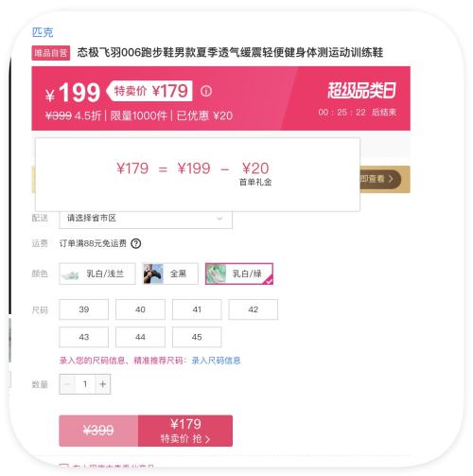The width and height of the screenshot is (473, 476).
Task: Choose shoe size 42
Action: 254,309
